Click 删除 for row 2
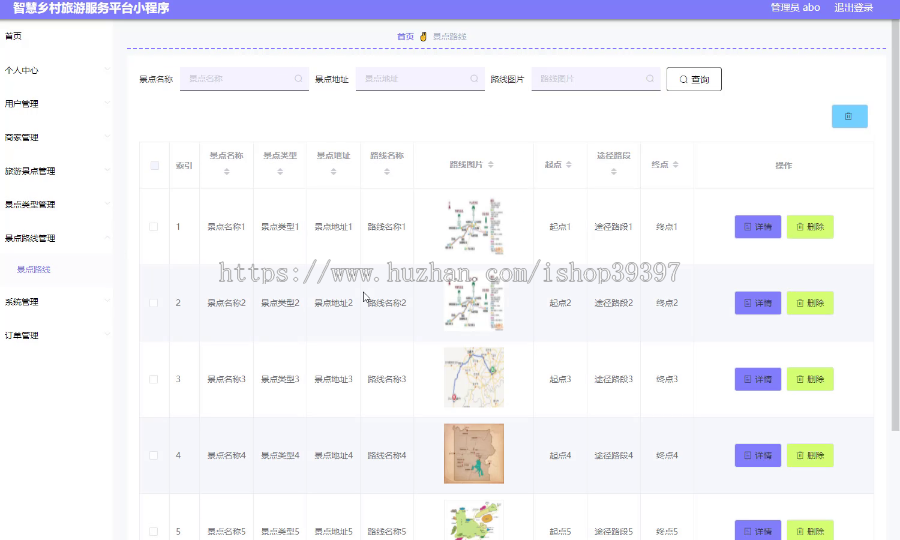This screenshot has height=540, width=900. click(810, 303)
